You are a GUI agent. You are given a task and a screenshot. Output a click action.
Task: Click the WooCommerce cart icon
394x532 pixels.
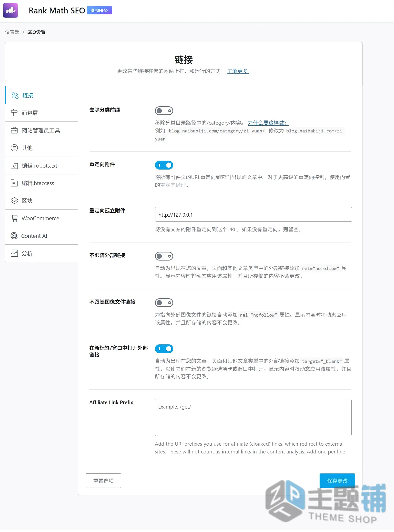14,218
